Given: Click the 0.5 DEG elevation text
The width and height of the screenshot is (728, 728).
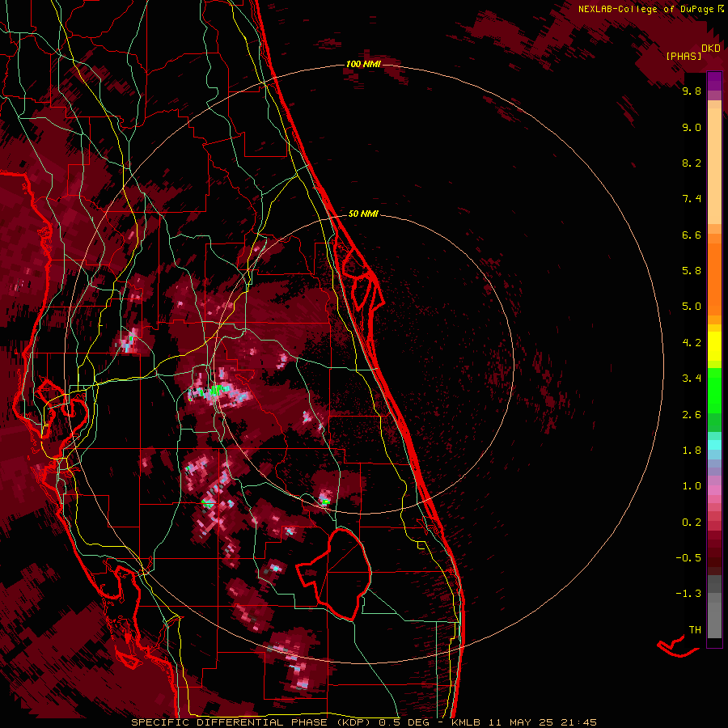Looking at the screenshot, I should [x=404, y=722].
